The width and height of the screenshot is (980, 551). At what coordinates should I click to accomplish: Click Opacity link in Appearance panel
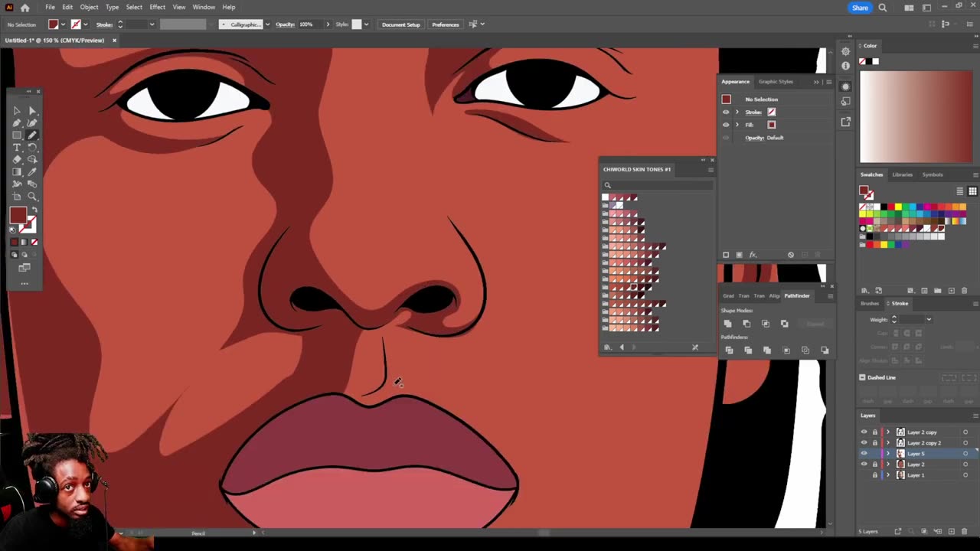point(755,138)
